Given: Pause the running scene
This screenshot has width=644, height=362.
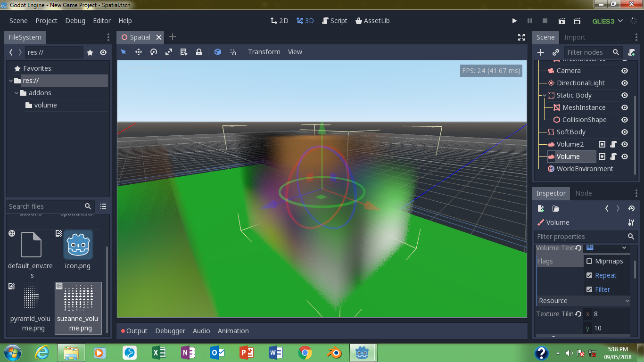Looking at the screenshot, I should [x=529, y=21].
